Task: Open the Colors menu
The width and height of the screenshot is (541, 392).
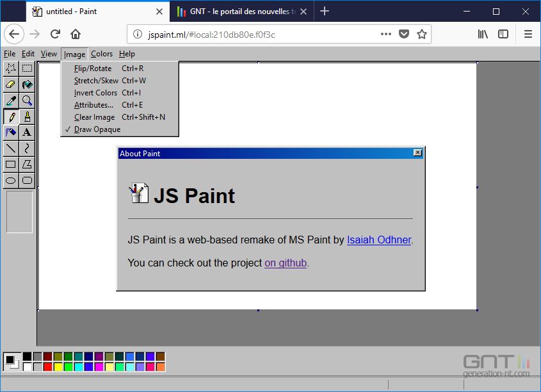Action: 101,54
